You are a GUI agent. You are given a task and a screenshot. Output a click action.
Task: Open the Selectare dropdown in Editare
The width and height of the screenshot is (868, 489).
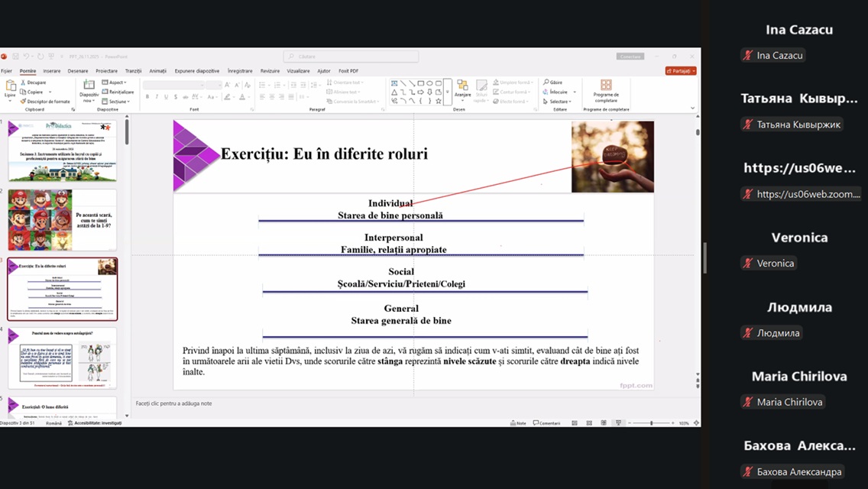tap(557, 101)
